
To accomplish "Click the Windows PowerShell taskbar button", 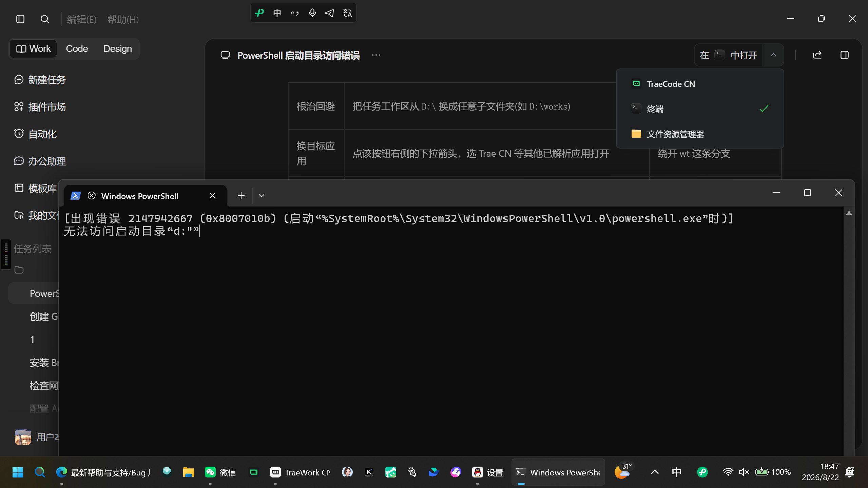I will tap(558, 472).
